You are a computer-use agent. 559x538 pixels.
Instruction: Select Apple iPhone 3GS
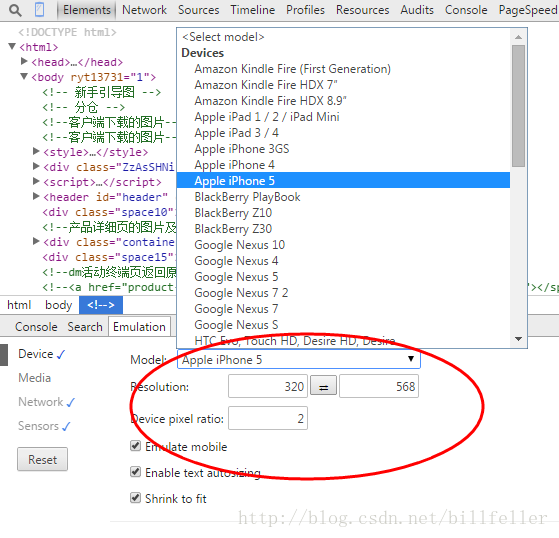tap(343, 149)
